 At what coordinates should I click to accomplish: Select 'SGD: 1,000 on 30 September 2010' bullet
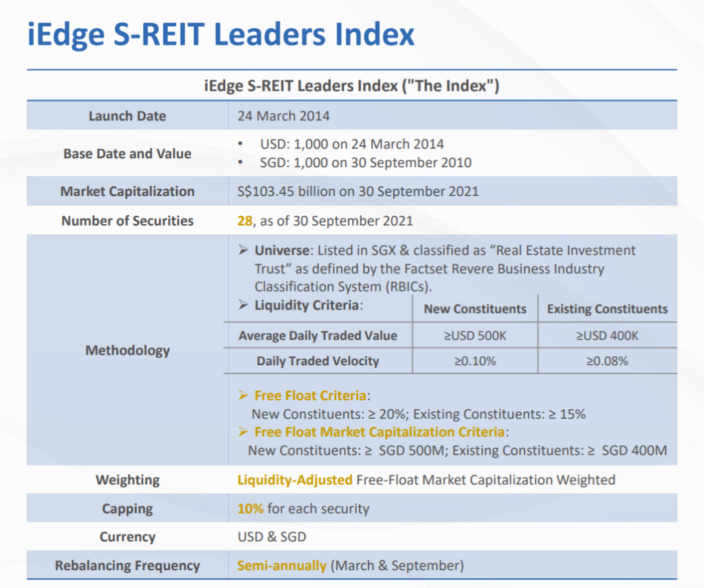coord(366,162)
